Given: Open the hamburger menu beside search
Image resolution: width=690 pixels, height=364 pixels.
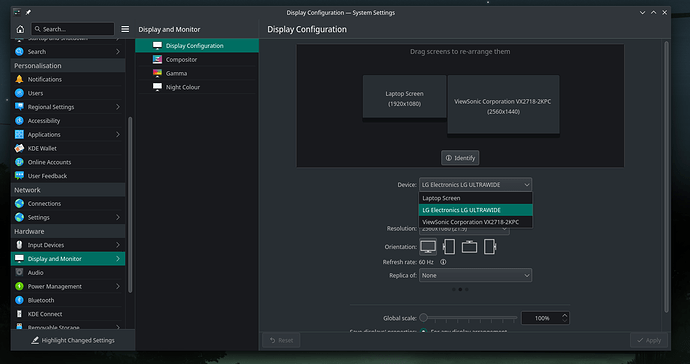Looking at the screenshot, I should (125, 29).
